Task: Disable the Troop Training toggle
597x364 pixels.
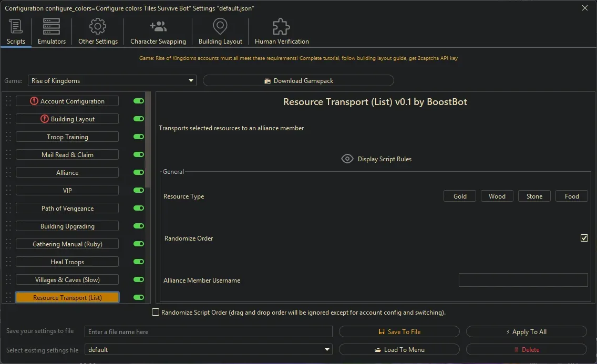Action: pos(138,137)
